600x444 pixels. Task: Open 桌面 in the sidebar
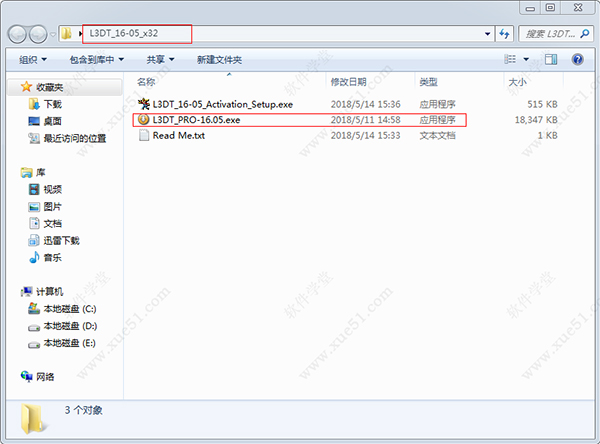[53, 121]
